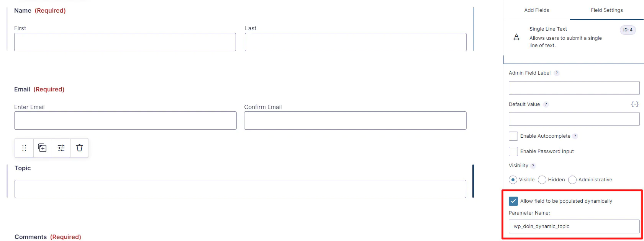Click help icon next to Visibility
The image size is (644, 241).
[533, 166]
